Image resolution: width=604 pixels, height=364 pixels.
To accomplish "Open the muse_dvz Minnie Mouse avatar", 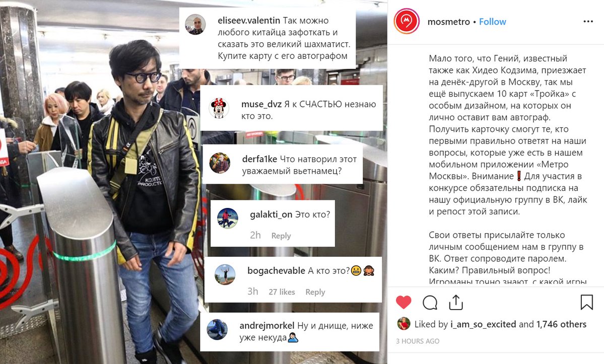I will pyautogui.click(x=219, y=108).
